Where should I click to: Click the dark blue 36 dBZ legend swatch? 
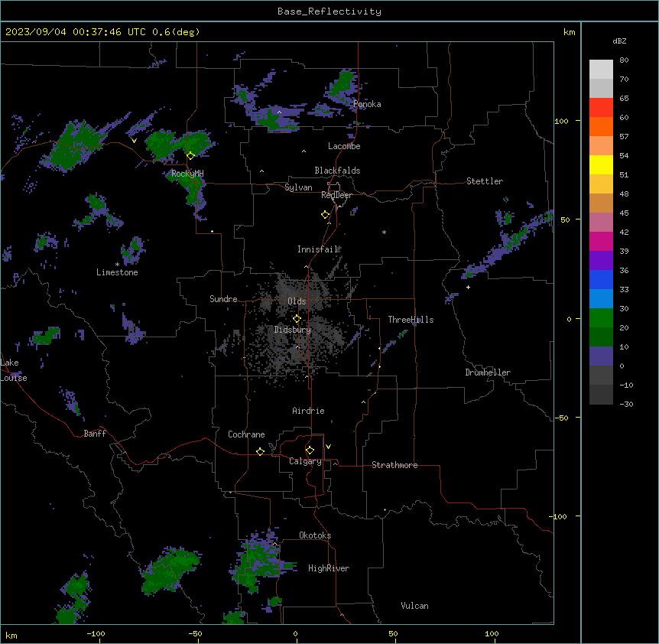tap(601, 279)
